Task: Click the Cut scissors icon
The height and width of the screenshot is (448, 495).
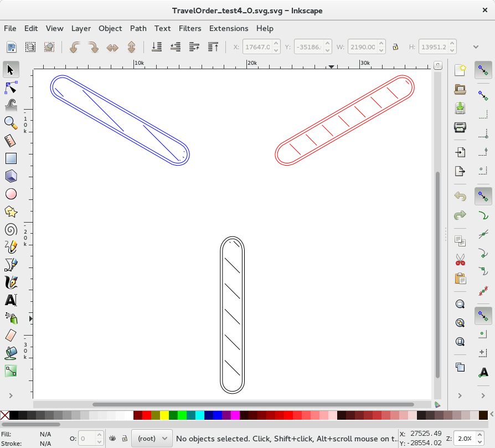Action: click(460, 260)
